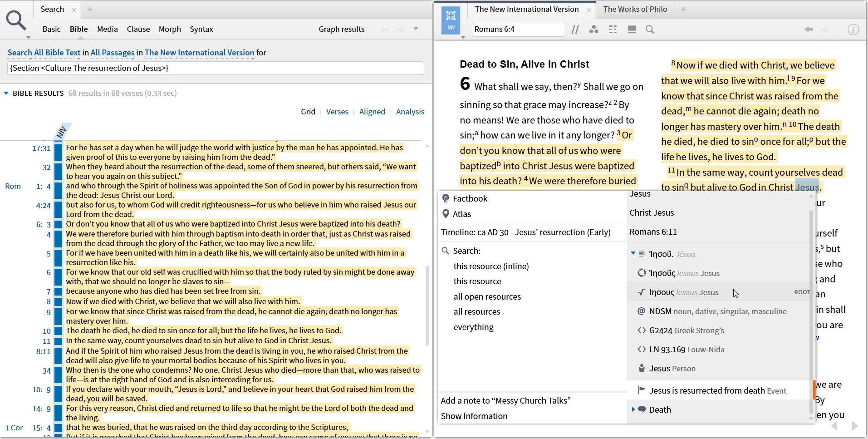Open the Factbook lightbulb icon
The image size is (868, 439).
pos(446,198)
